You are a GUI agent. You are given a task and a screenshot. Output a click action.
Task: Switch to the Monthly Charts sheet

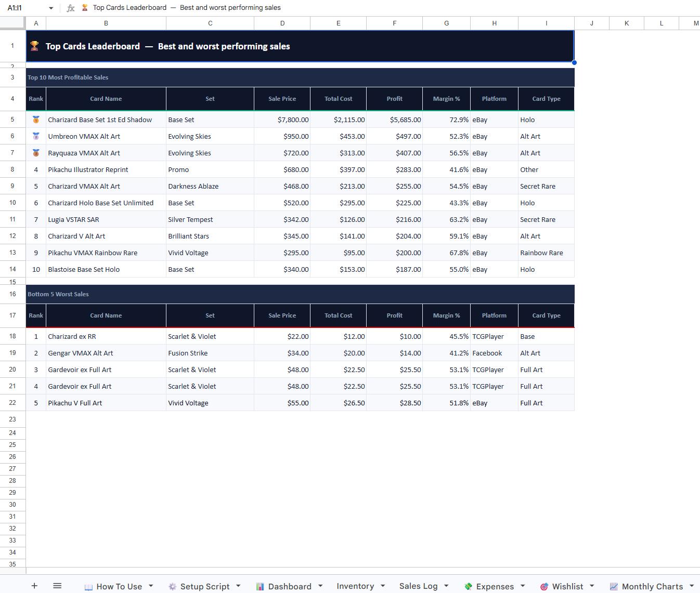[646, 586]
